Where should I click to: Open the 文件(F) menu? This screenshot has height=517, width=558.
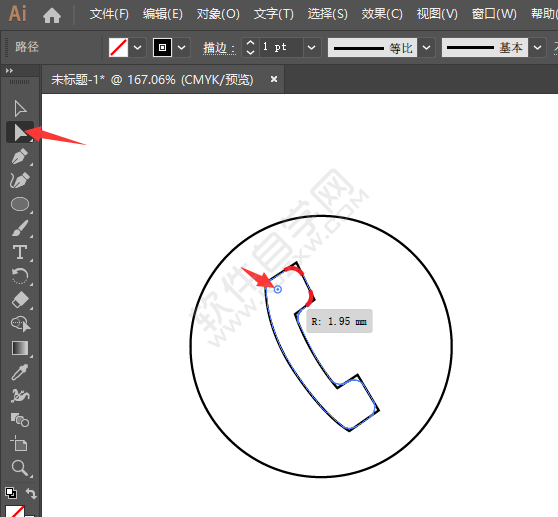pyautogui.click(x=109, y=14)
